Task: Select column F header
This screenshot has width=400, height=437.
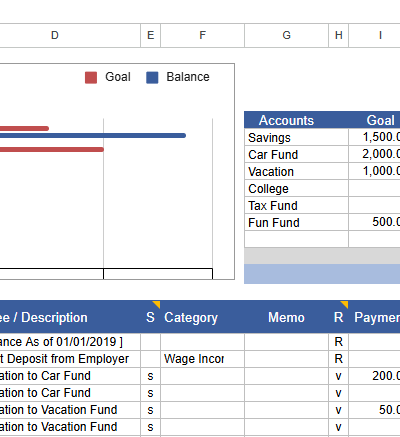Action: point(203,35)
